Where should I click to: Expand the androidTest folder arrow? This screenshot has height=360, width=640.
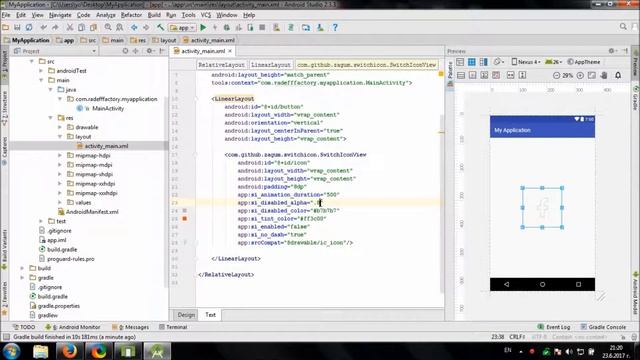pyautogui.click(x=41, y=71)
